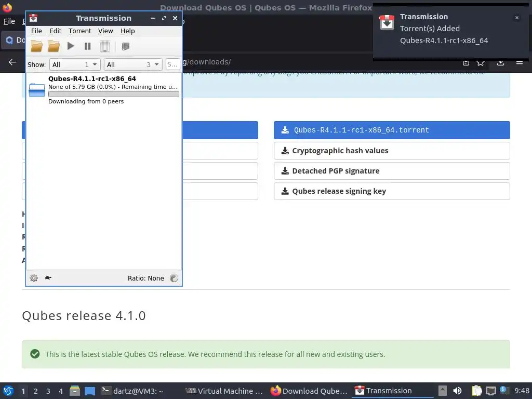Click green check icon in stable release notice
Viewport: 532px width, 399px height.
(35, 354)
